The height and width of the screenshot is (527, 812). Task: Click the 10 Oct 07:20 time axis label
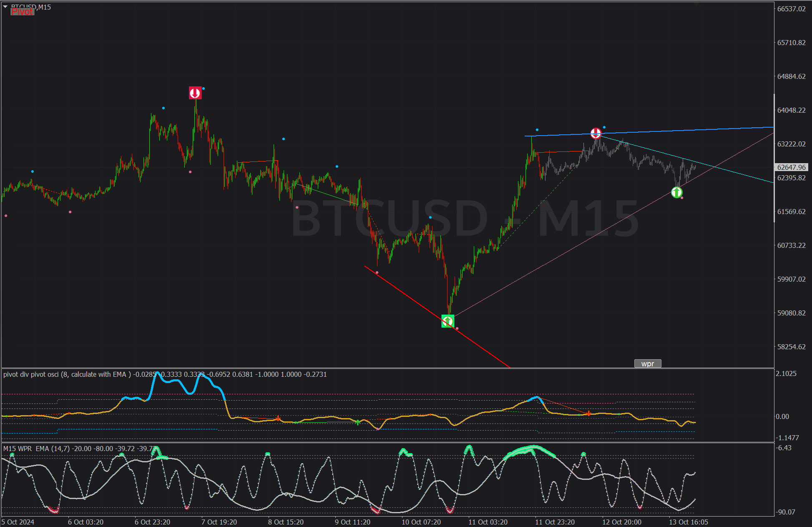pyautogui.click(x=421, y=522)
